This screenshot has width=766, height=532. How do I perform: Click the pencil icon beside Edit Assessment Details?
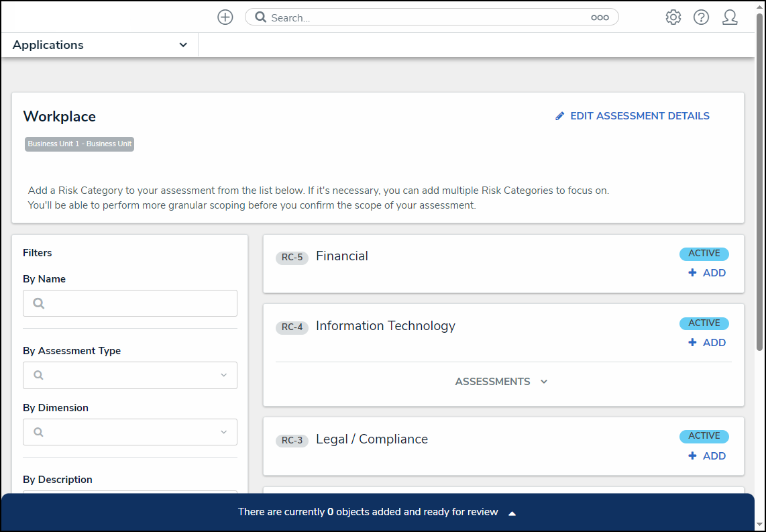click(560, 116)
